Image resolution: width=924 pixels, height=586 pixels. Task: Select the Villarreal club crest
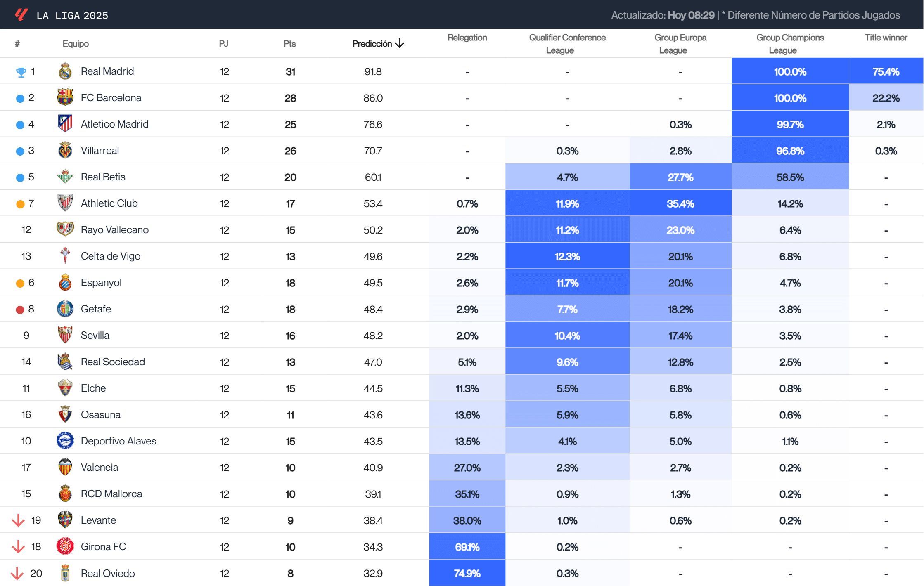pyautogui.click(x=65, y=150)
